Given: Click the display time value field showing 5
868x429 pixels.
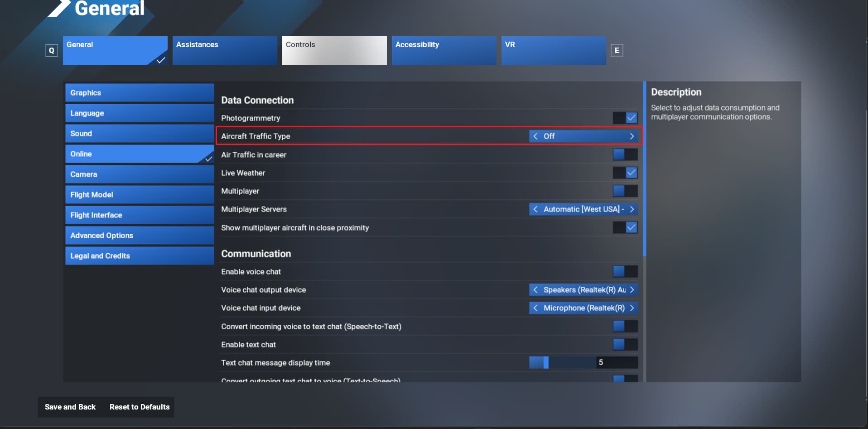Looking at the screenshot, I should pos(617,362).
